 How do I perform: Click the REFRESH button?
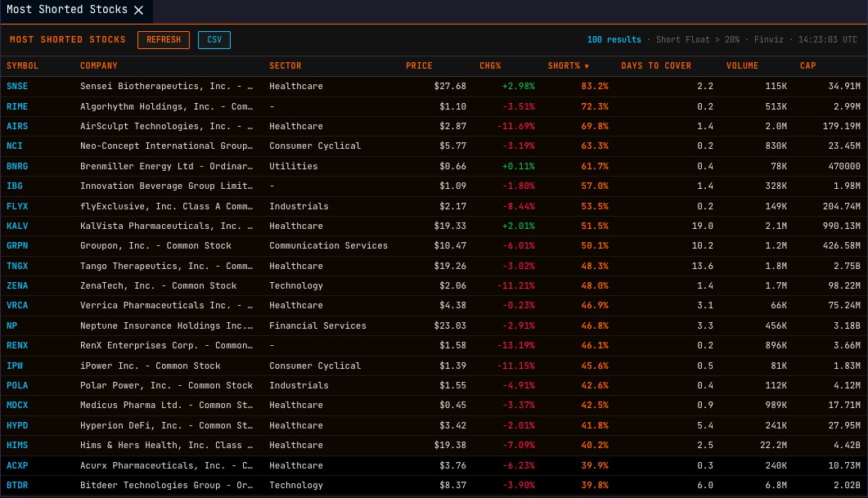163,38
